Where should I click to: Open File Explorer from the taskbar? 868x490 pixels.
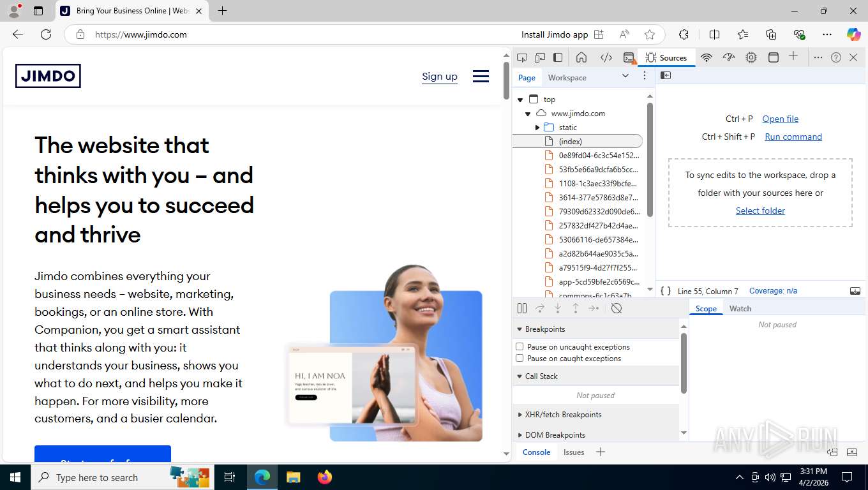click(x=293, y=477)
